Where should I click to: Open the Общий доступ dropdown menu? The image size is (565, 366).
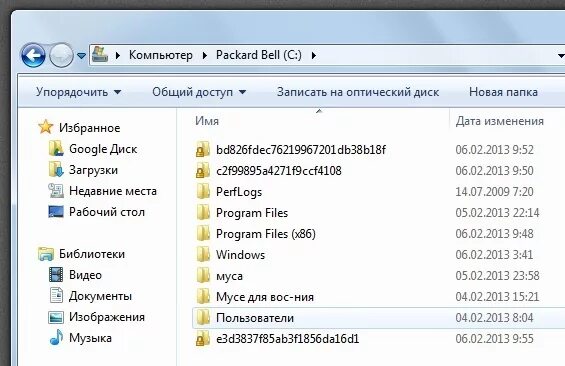click(x=199, y=92)
